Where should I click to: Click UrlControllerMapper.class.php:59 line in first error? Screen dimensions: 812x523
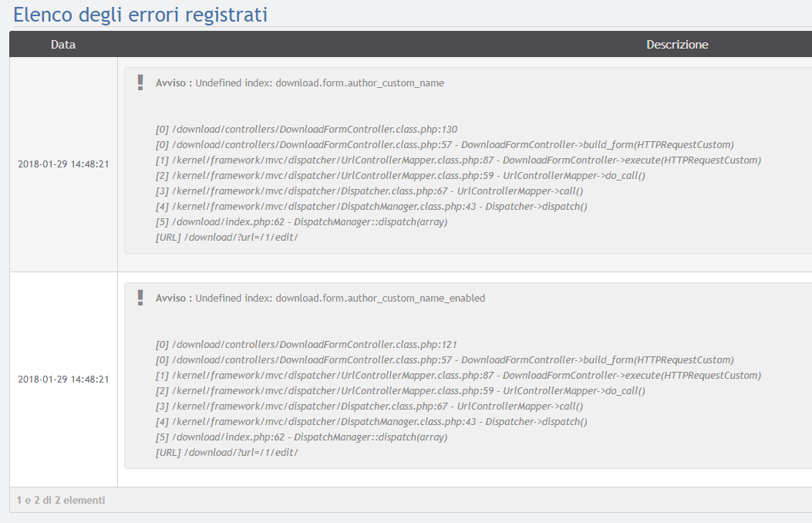(x=400, y=176)
